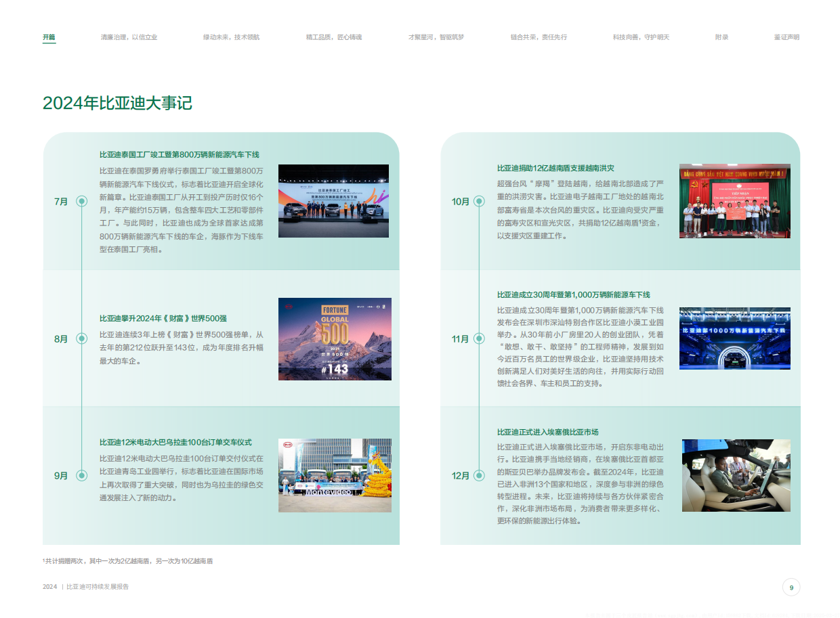Click the 2024 year label in footer
Screen dimensions: 840x618
click(x=49, y=587)
